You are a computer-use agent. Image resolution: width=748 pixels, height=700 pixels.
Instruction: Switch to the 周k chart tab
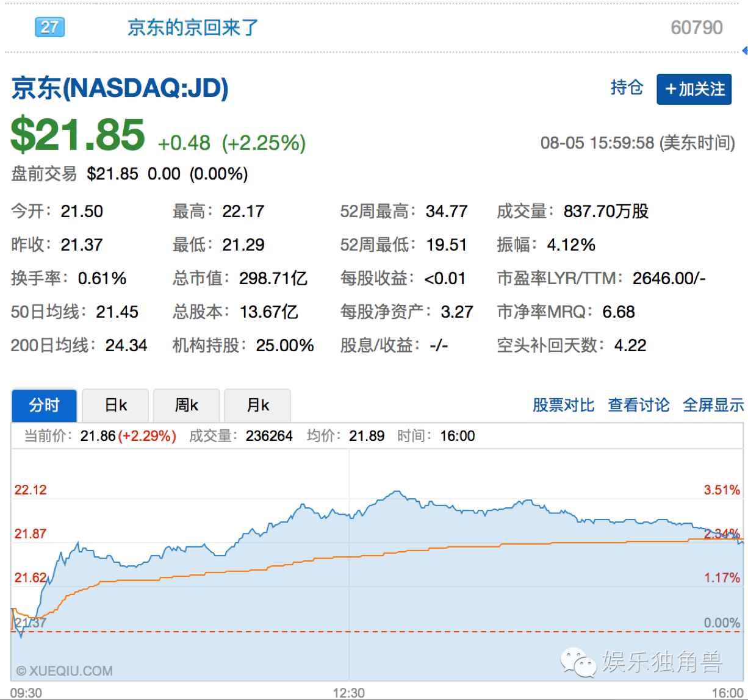click(x=187, y=405)
